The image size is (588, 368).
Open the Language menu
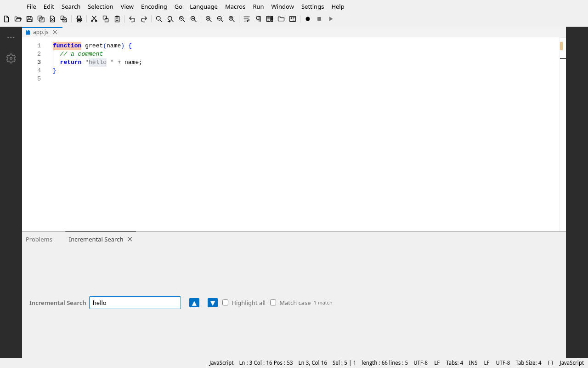pyautogui.click(x=204, y=6)
